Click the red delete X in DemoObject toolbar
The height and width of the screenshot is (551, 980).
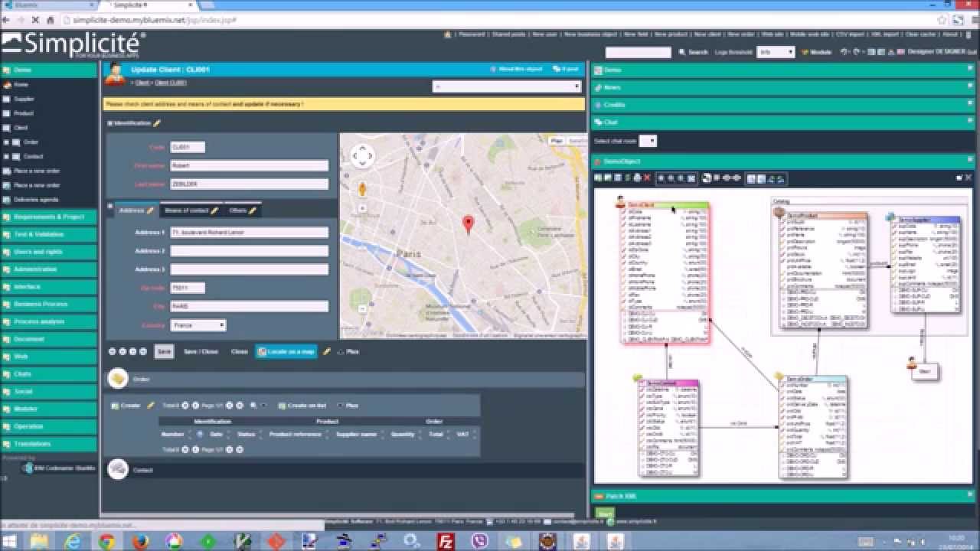[647, 178]
